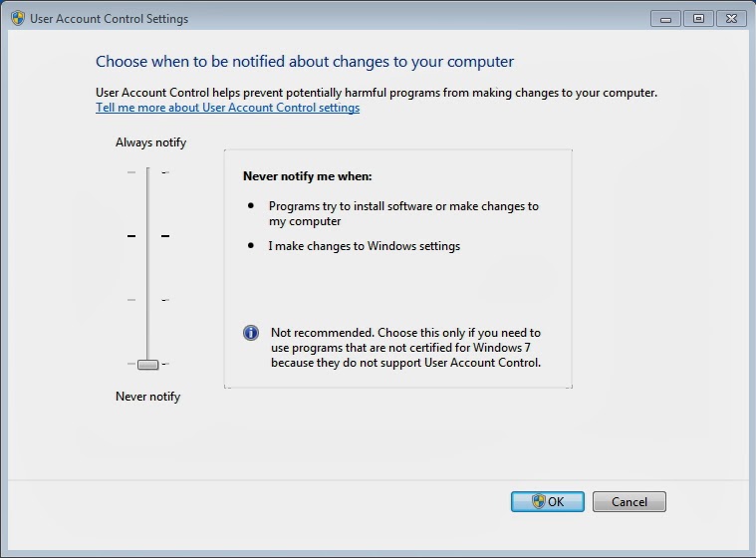Close the User Account Control Settings window
The height and width of the screenshot is (558, 756).
pyautogui.click(x=731, y=19)
